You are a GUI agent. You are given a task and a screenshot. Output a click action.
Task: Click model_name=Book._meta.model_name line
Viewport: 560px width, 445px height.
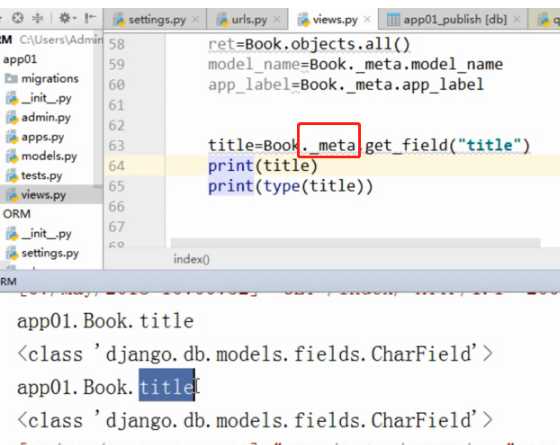click(x=355, y=65)
